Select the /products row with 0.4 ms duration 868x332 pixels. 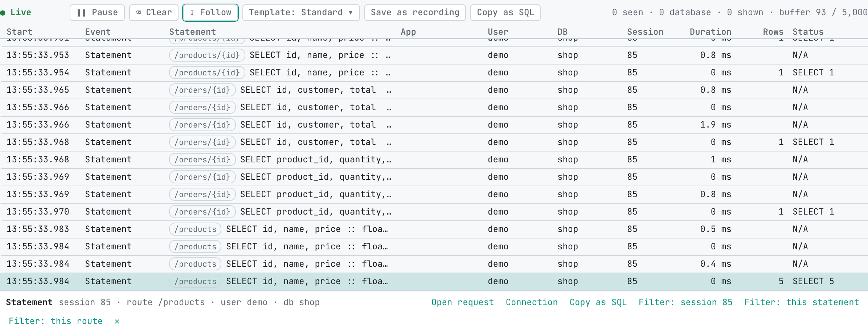[434, 264]
